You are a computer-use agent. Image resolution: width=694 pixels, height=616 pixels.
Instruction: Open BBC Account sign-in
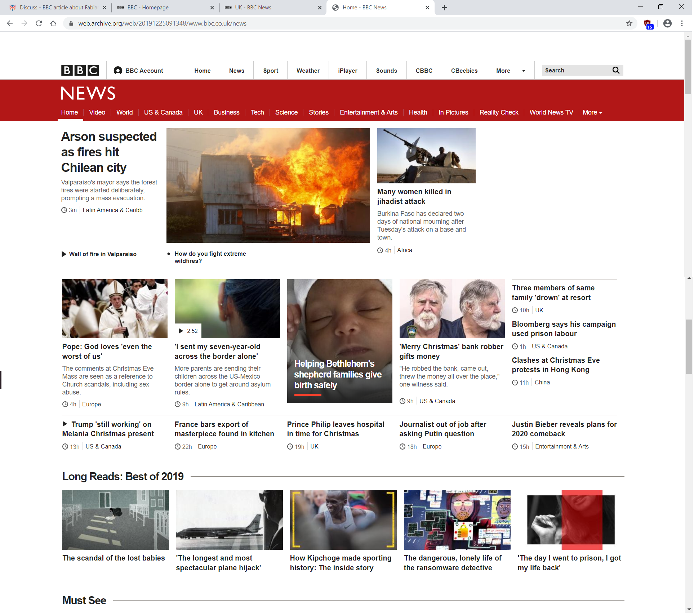pyautogui.click(x=139, y=71)
